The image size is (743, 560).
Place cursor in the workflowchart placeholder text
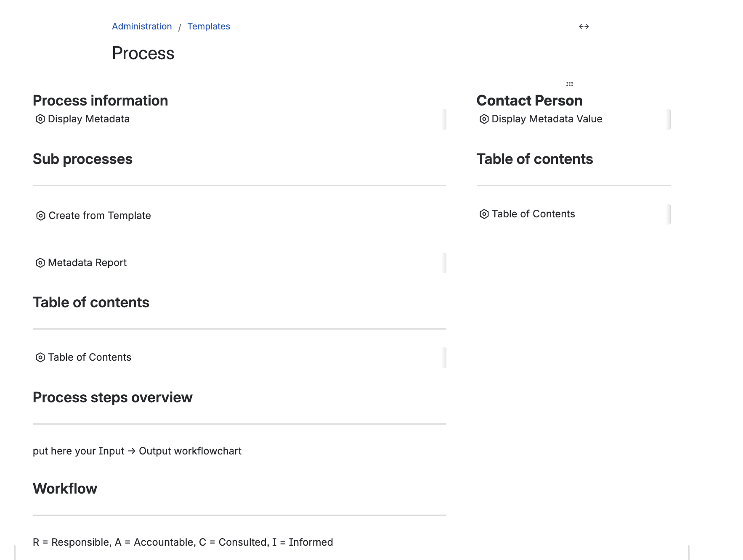point(137,451)
